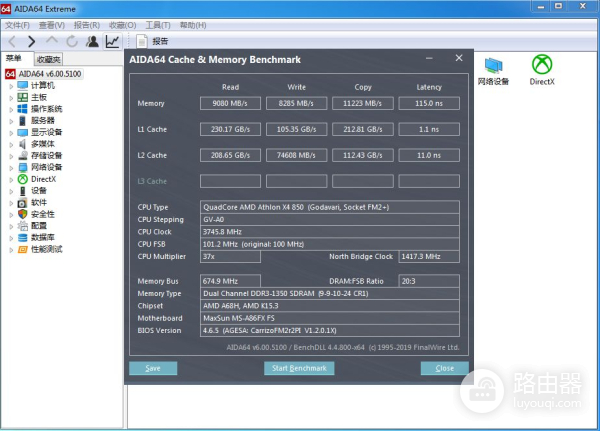Open the 文件(F) menu
600x431 pixels.
[x=17, y=24]
